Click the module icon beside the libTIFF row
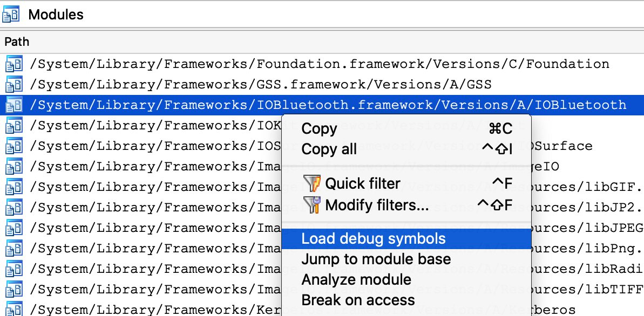 [13, 290]
